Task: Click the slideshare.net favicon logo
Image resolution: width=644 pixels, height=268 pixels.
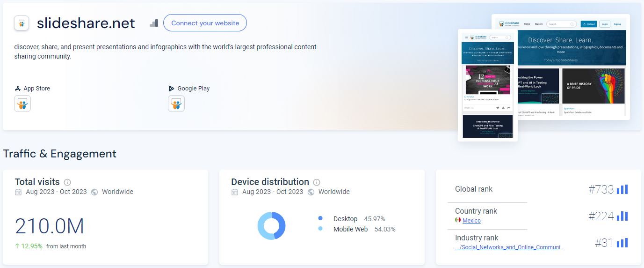Action: (x=22, y=23)
